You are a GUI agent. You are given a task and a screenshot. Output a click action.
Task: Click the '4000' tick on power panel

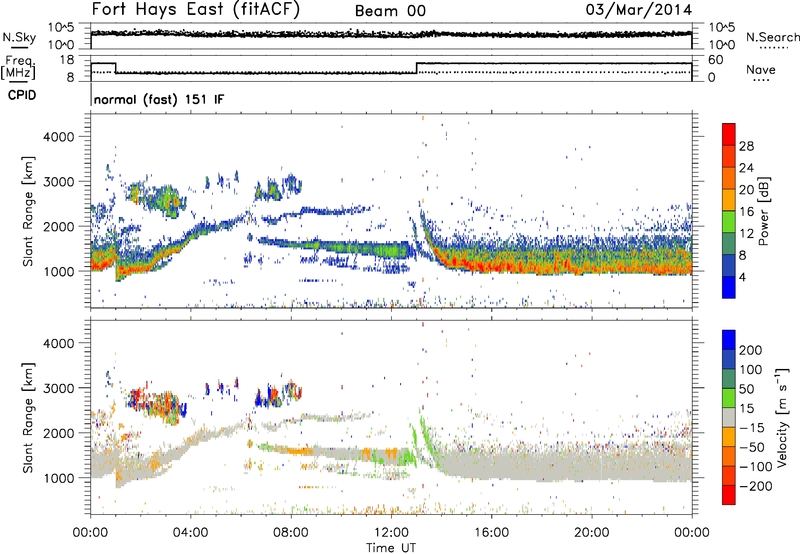59,137
